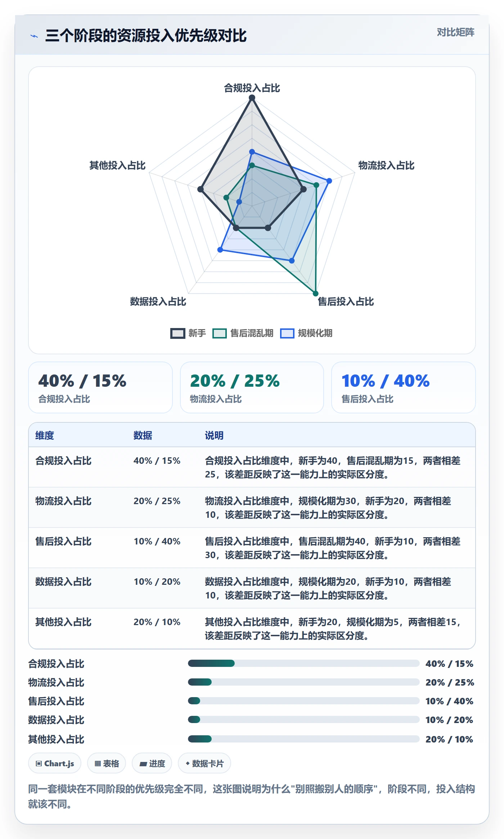Toggle the 新手 legend item
The width and height of the screenshot is (504, 839).
188,333
